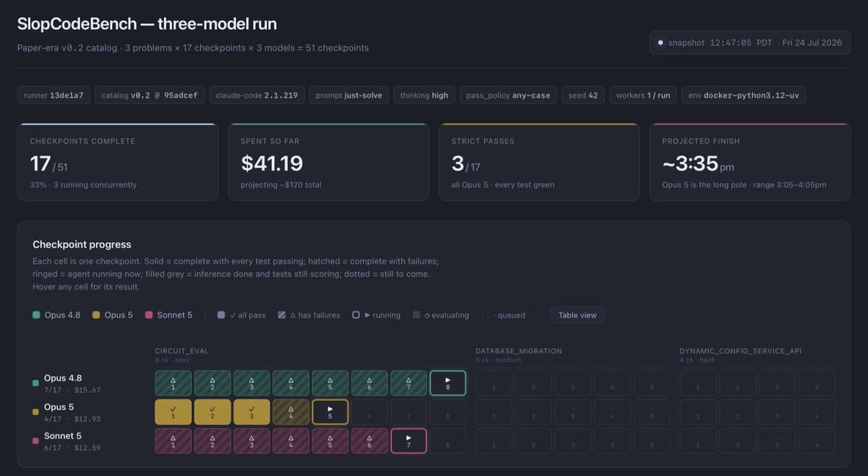
Task: Select Opus 5 running checkpoint 5 cell
Action: pos(331,412)
